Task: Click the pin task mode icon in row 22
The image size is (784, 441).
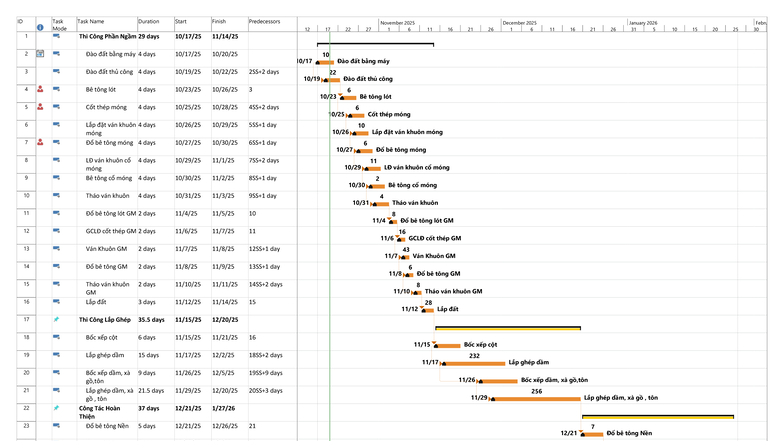Action: [56, 408]
